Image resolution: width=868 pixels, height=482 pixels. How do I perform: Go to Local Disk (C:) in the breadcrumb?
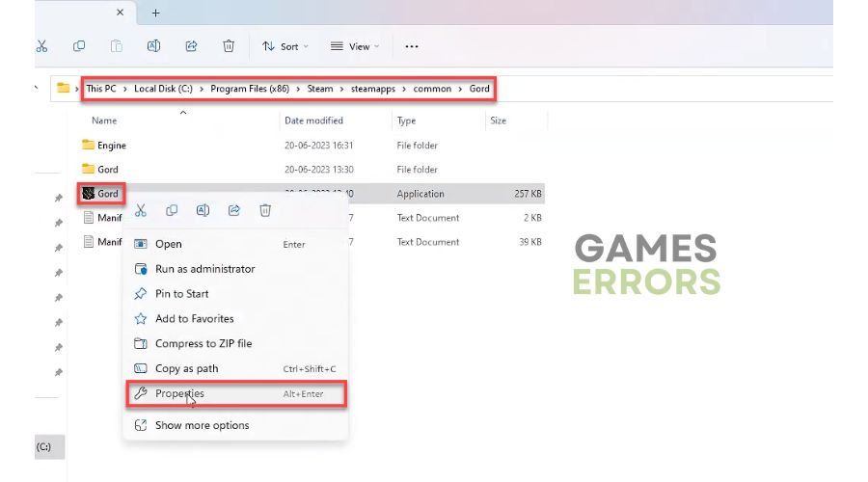click(163, 89)
